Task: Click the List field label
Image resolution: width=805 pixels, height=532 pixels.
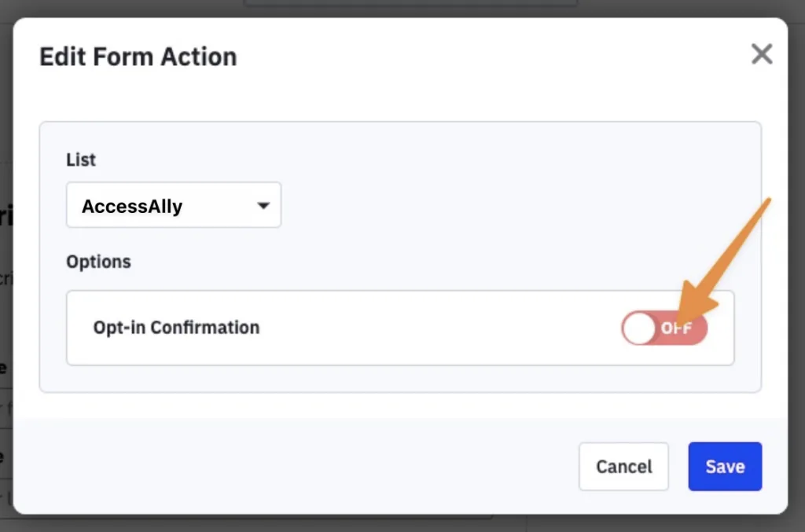Action: click(x=81, y=160)
